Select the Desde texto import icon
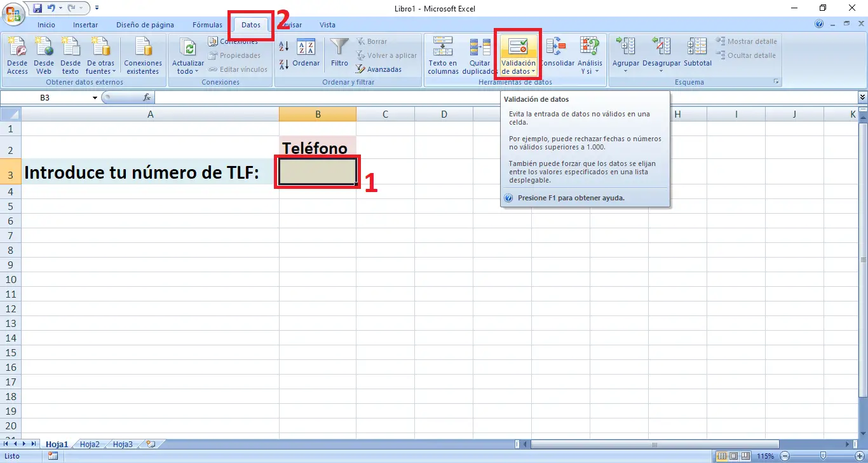Image resolution: width=868 pixels, height=463 pixels. click(x=70, y=56)
